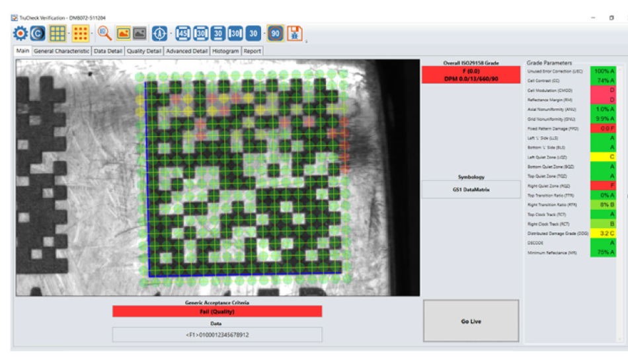The width and height of the screenshot is (628, 364).
Task: Click the TruCheck Verification title bar icon
Action: click(15, 18)
